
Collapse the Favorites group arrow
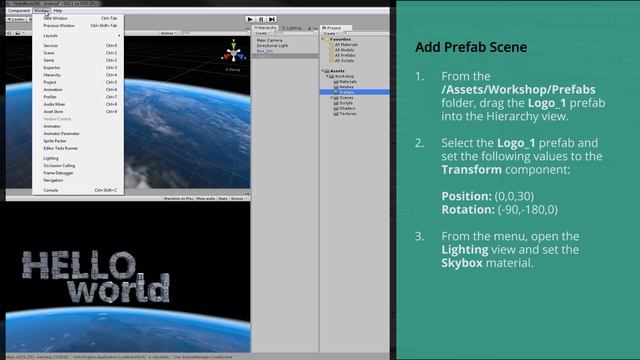point(323,40)
